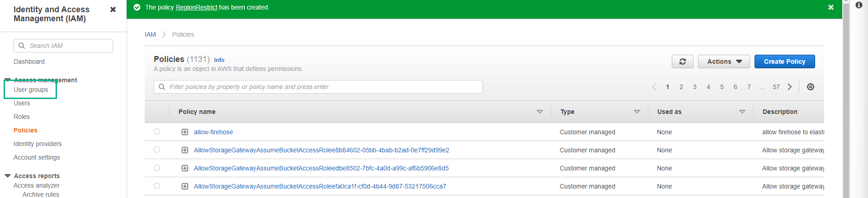Screen dimensions: 868x198
Task: Click the 'allow firehose to elasti' description cell
Action: 793,132
